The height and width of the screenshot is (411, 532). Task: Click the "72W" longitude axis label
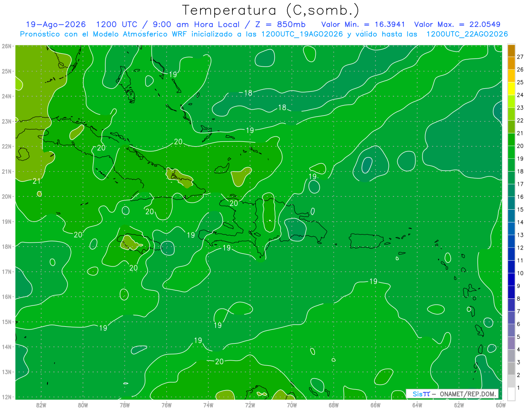click(x=250, y=405)
